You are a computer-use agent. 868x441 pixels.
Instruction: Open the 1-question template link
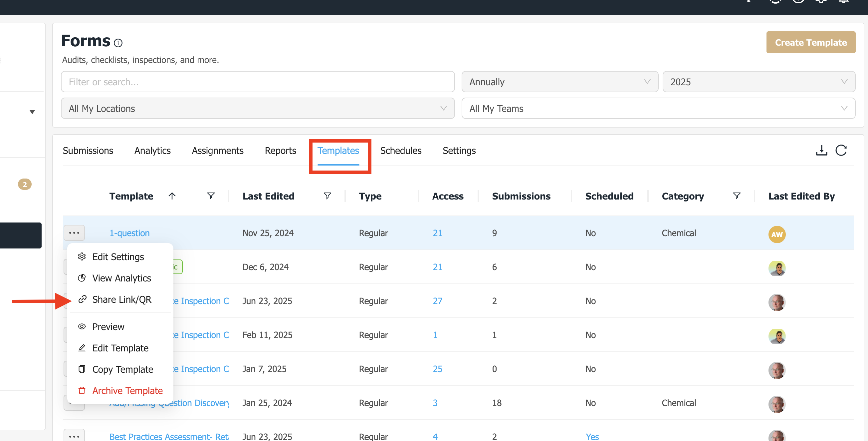pos(129,233)
